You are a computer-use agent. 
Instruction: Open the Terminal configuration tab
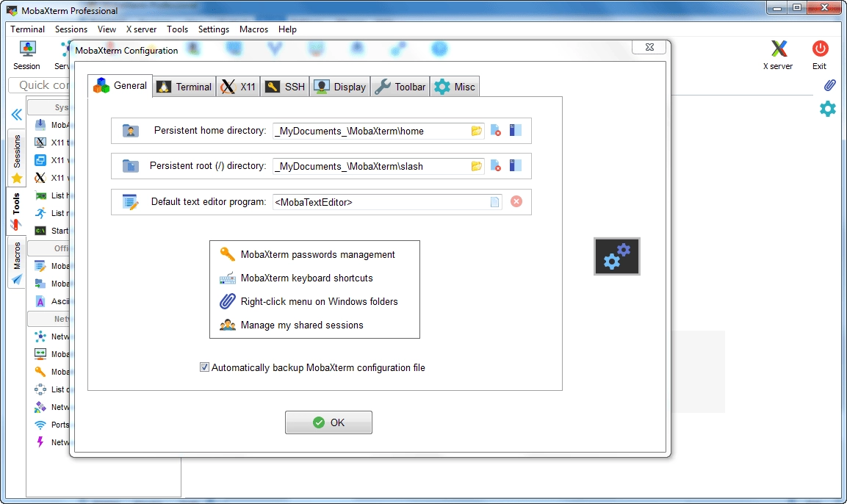pyautogui.click(x=184, y=87)
